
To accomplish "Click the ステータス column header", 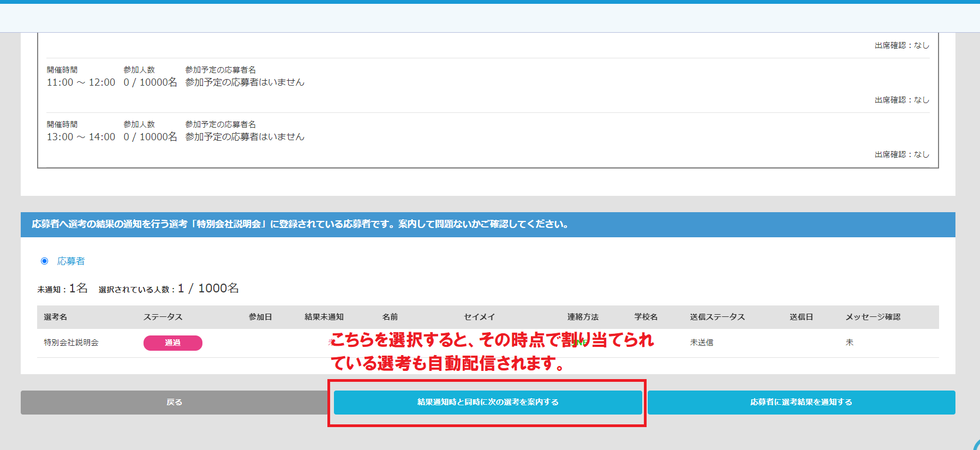I will (x=163, y=317).
